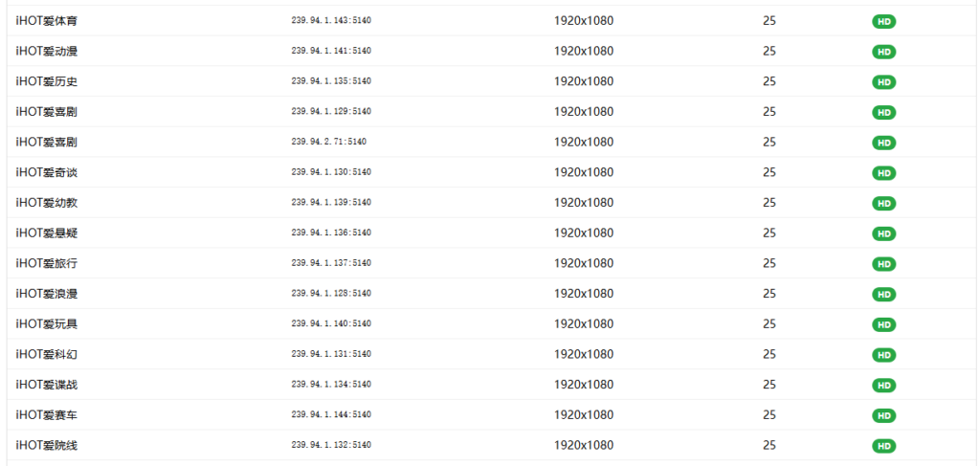The image size is (980, 466).
Task: Click the HD badge for iHOT爱赛车
Action: 883,416
